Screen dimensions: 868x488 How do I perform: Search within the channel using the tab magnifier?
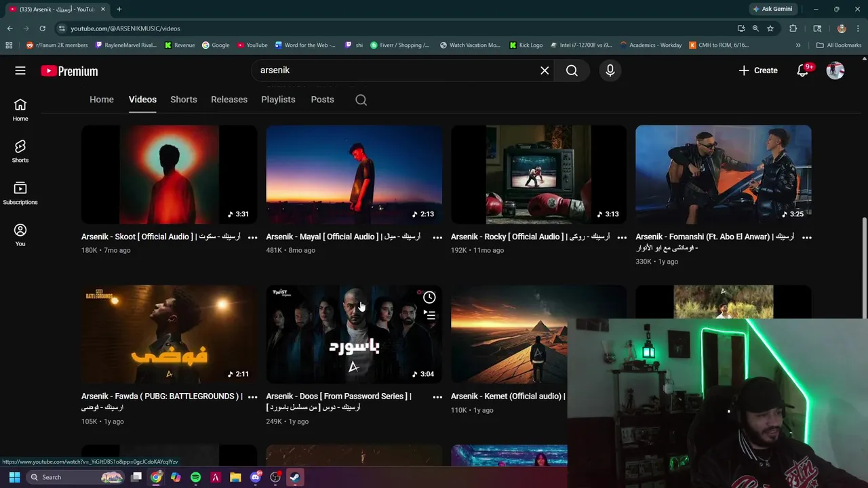[x=361, y=100]
